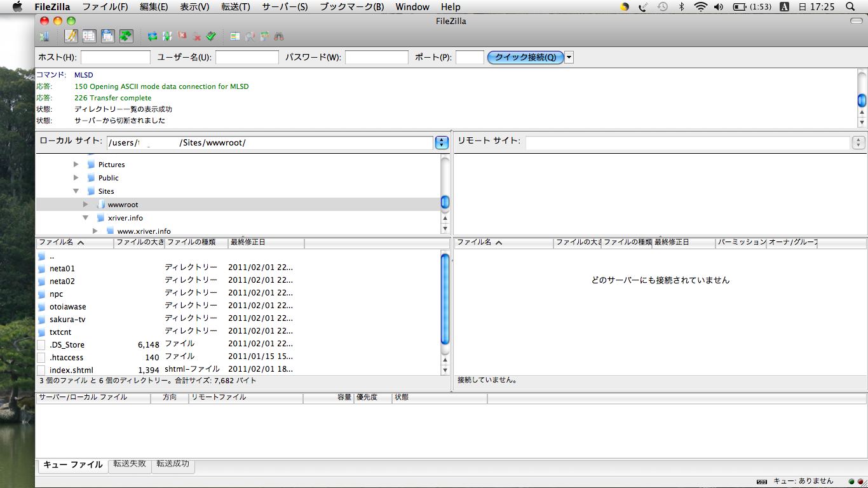Toggle the message log display
The width and height of the screenshot is (868, 488).
click(x=71, y=36)
